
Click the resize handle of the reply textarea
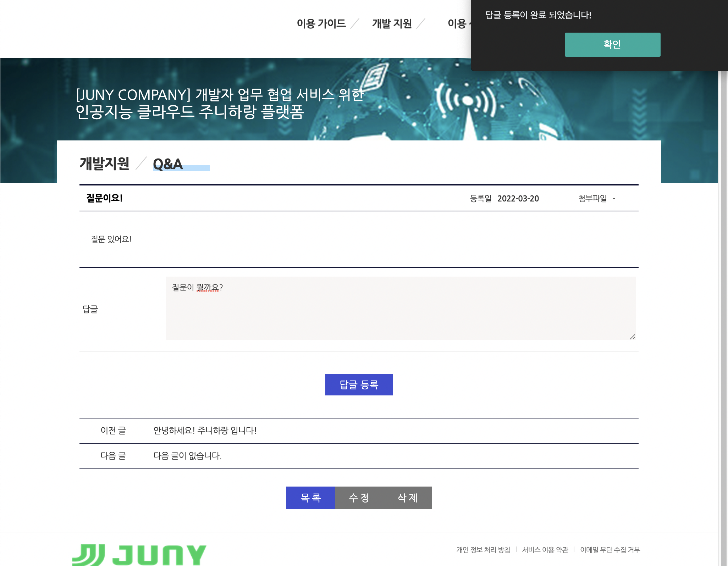pyautogui.click(x=632, y=337)
